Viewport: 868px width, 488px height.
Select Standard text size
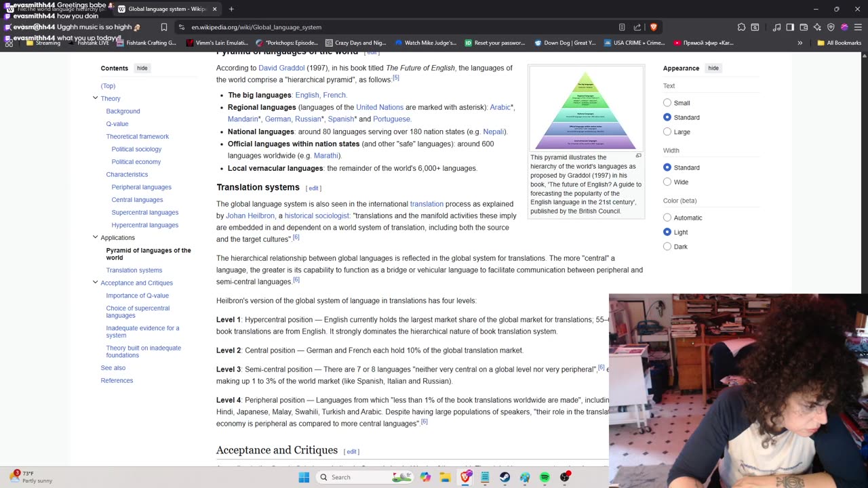point(667,117)
